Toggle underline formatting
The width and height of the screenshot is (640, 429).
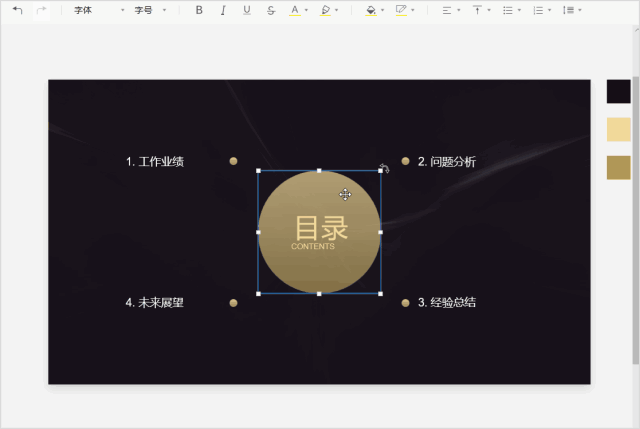[x=247, y=10]
